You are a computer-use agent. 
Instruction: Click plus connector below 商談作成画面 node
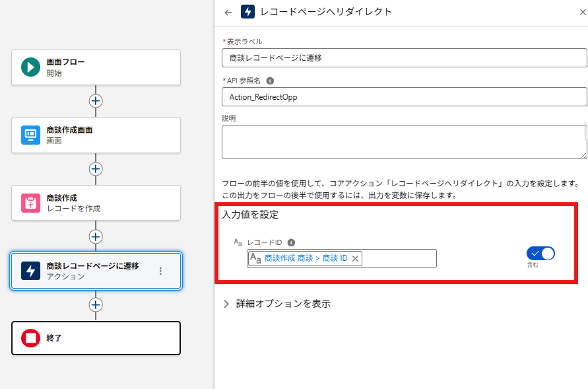tap(96, 168)
